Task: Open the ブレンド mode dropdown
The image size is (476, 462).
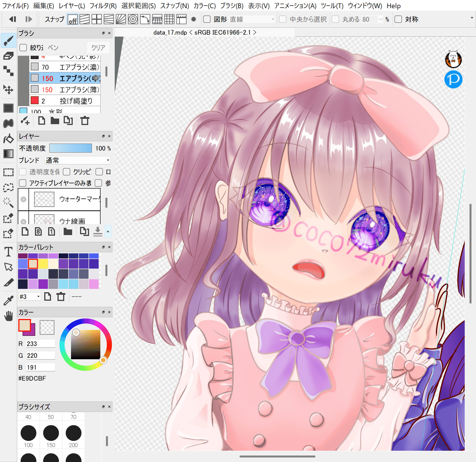Action: [x=78, y=160]
